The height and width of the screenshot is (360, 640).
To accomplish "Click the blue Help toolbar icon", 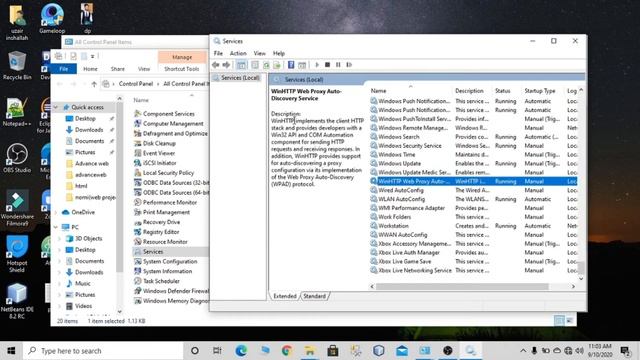I will pos(291,65).
